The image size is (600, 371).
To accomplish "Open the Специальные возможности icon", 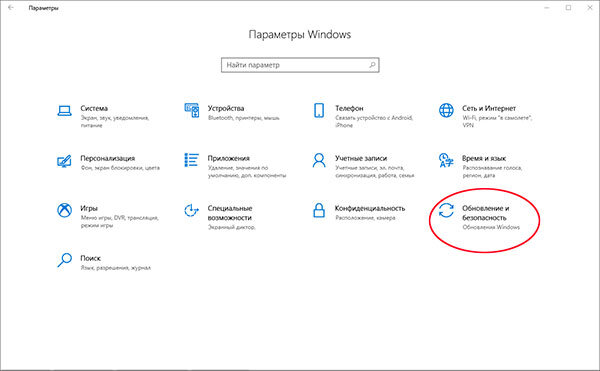I will pyautogui.click(x=192, y=210).
